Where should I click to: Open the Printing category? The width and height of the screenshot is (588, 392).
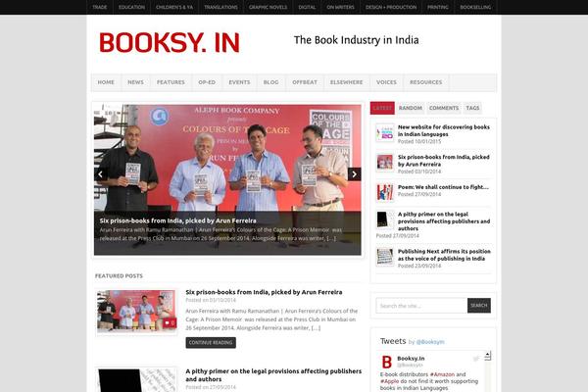coord(438,7)
